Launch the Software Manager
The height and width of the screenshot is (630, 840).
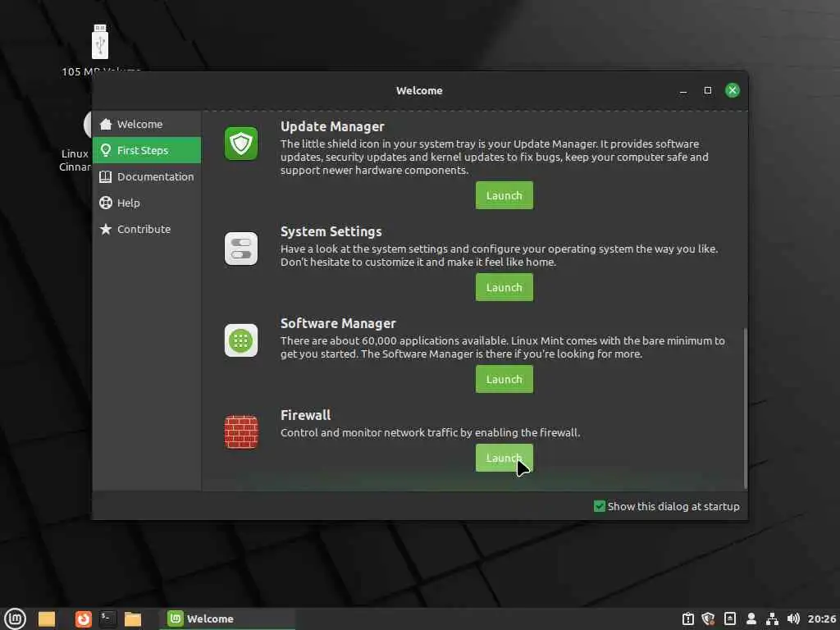point(504,379)
